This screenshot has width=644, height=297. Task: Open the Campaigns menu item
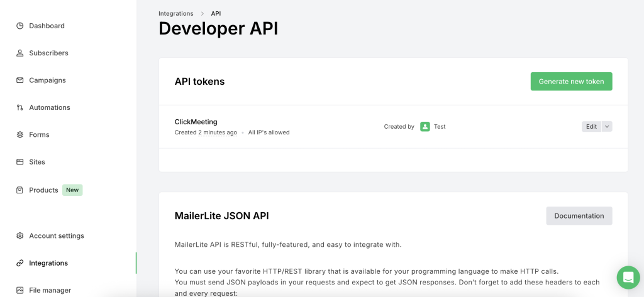click(47, 80)
